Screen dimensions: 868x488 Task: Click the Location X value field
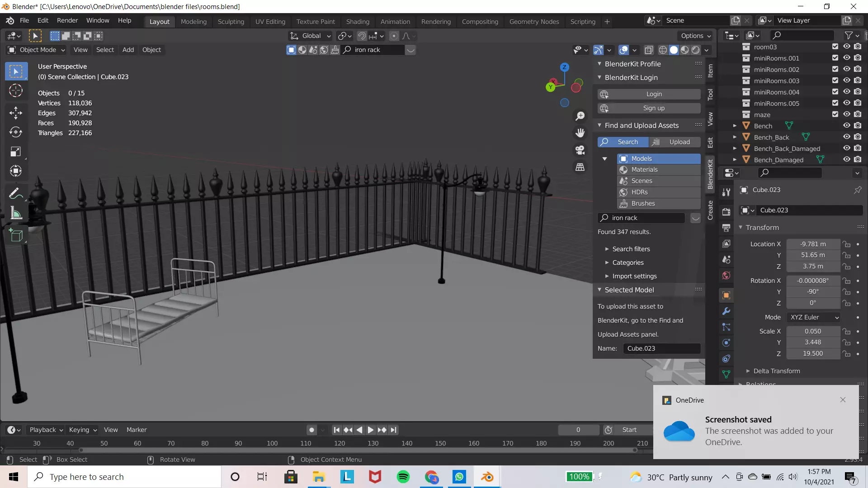point(813,244)
